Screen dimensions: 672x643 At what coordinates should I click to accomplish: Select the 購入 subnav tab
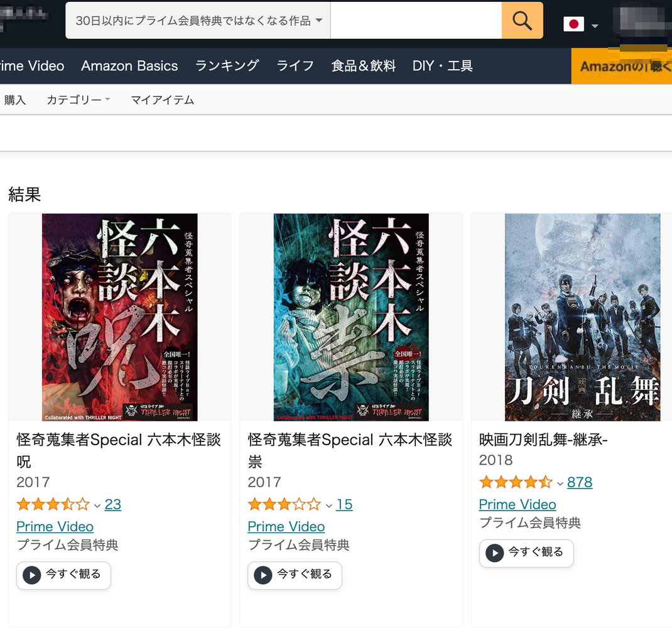click(x=15, y=100)
